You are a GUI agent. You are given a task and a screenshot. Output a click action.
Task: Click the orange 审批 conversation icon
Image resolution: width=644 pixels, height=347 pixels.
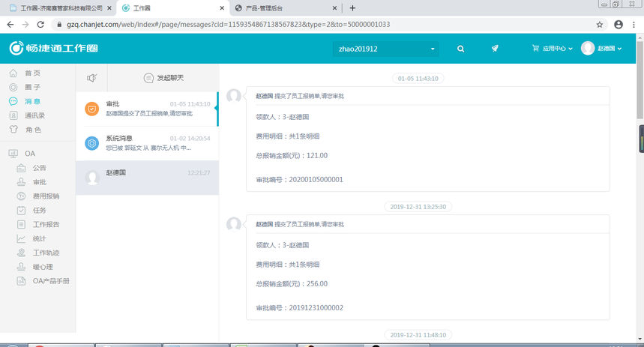tap(92, 109)
